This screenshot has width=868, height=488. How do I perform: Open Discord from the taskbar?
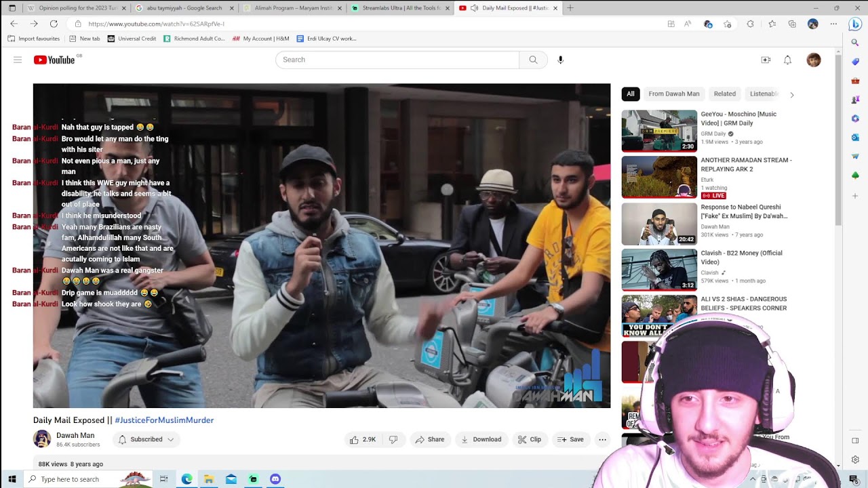pos(275,479)
